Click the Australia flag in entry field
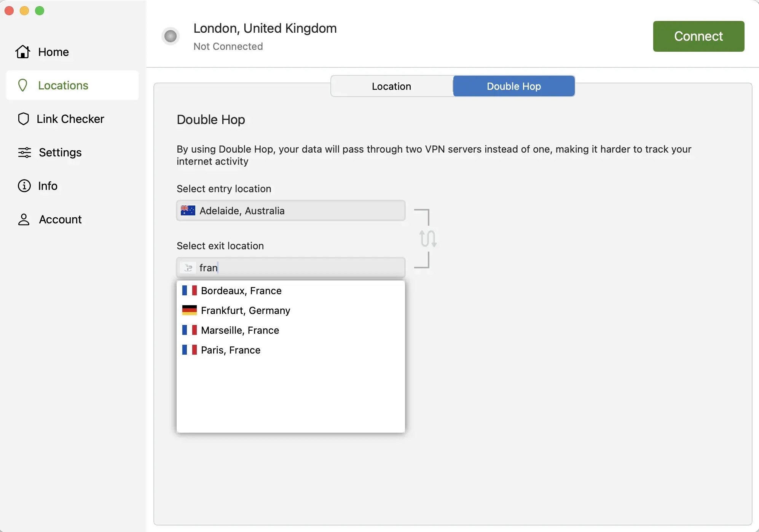 click(188, 210)
